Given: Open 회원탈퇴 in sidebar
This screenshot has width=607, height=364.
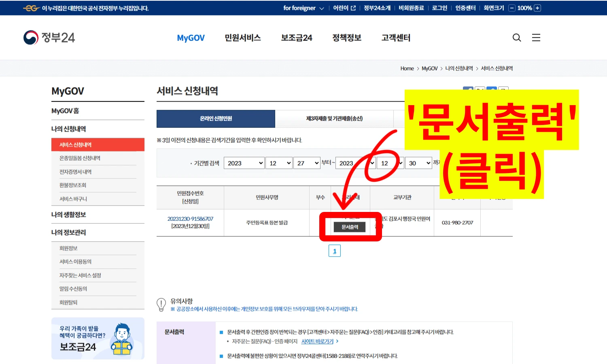Looking at the screenshot, I should coord(68,303).
